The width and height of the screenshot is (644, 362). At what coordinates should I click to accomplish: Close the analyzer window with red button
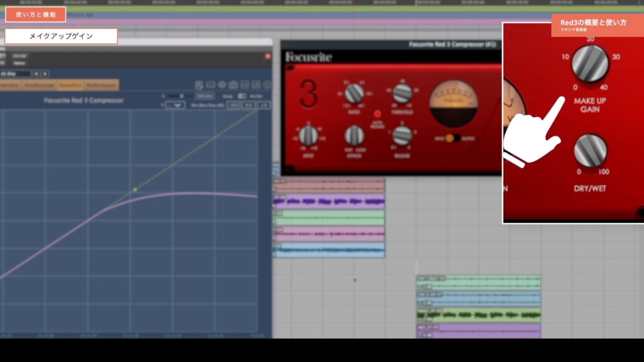[268, 56]
